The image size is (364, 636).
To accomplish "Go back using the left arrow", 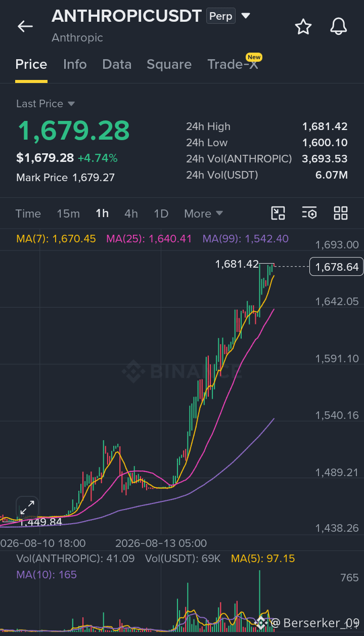I will (x=25, y=26).
